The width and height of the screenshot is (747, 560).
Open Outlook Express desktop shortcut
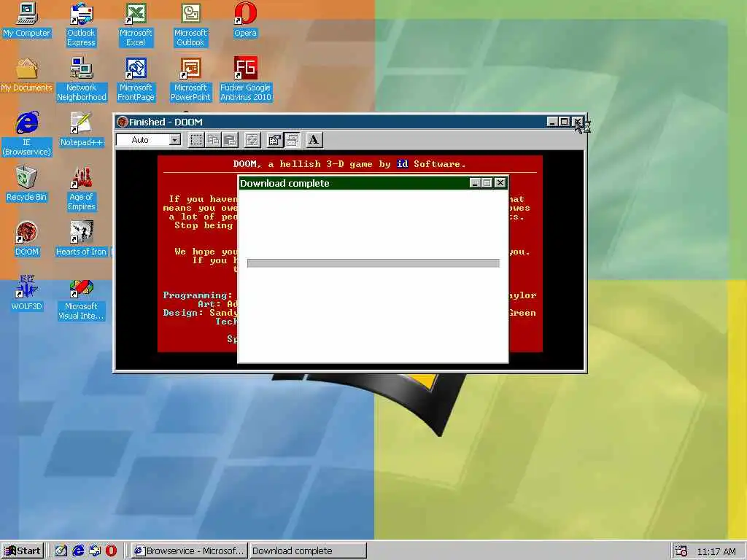click(81, 25)
